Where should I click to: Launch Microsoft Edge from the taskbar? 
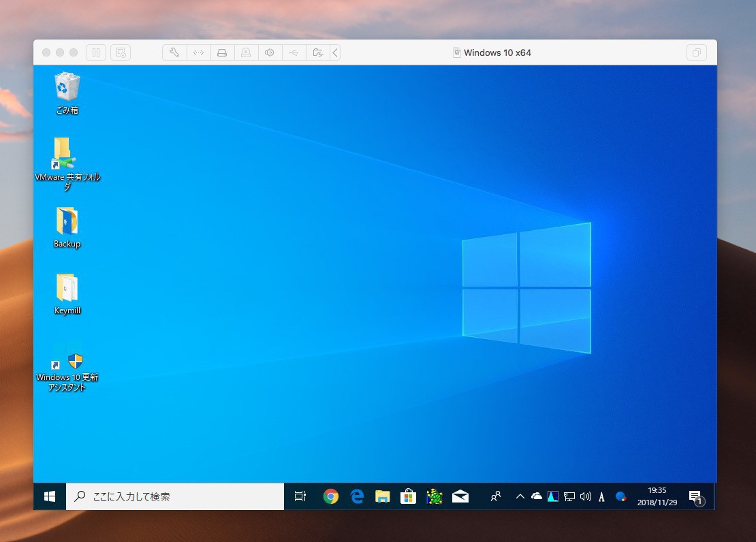pyautogui.click(x=357, y=496)
